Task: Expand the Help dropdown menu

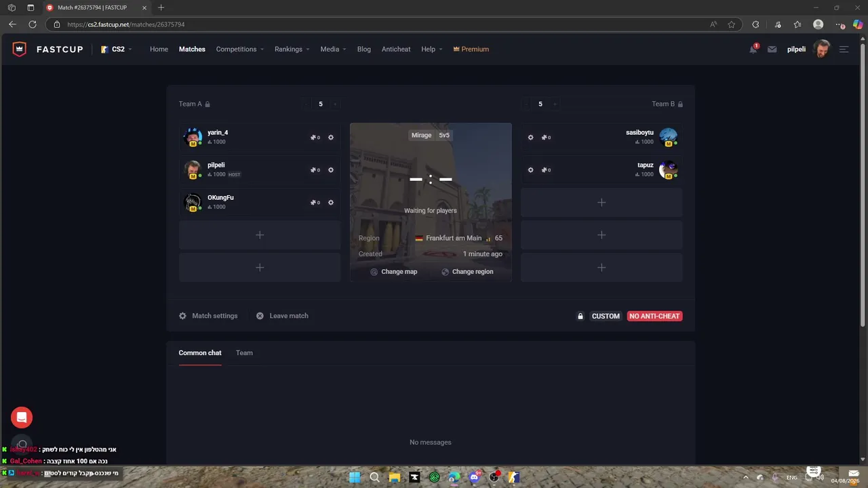Action: click(432, 49)
